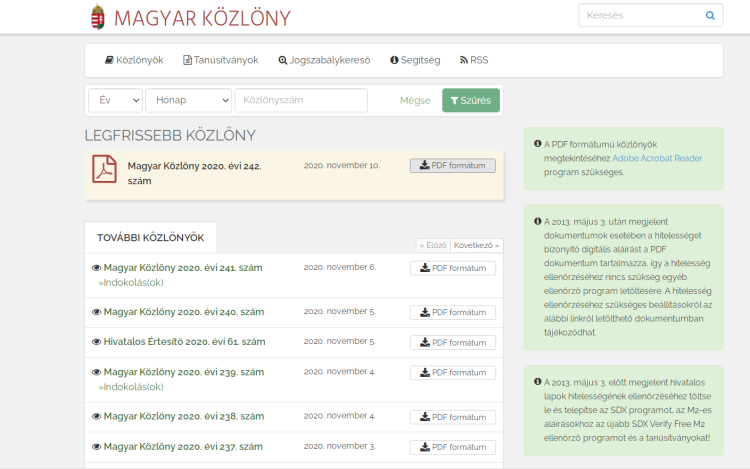Screen dimensions: 750x469
Task: Click the eye icon beside issue 240
Action: (96, 312)
